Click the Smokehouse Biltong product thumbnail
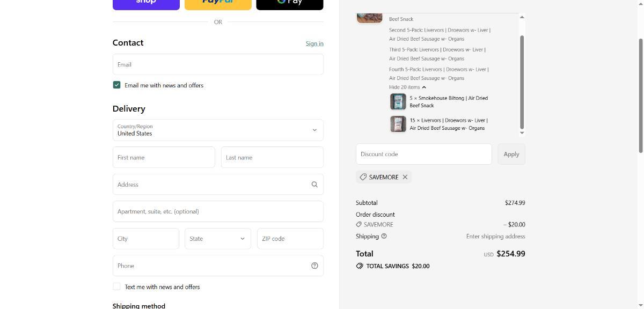Viewport: 644px width, 309px height. pos(398,101)
